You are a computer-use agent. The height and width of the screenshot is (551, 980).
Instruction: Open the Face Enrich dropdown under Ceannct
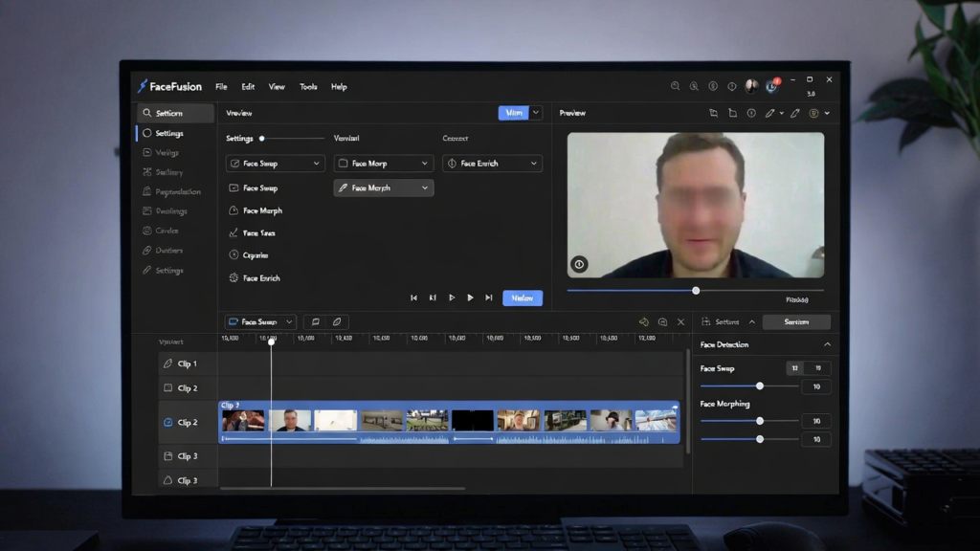coord(492,163)
